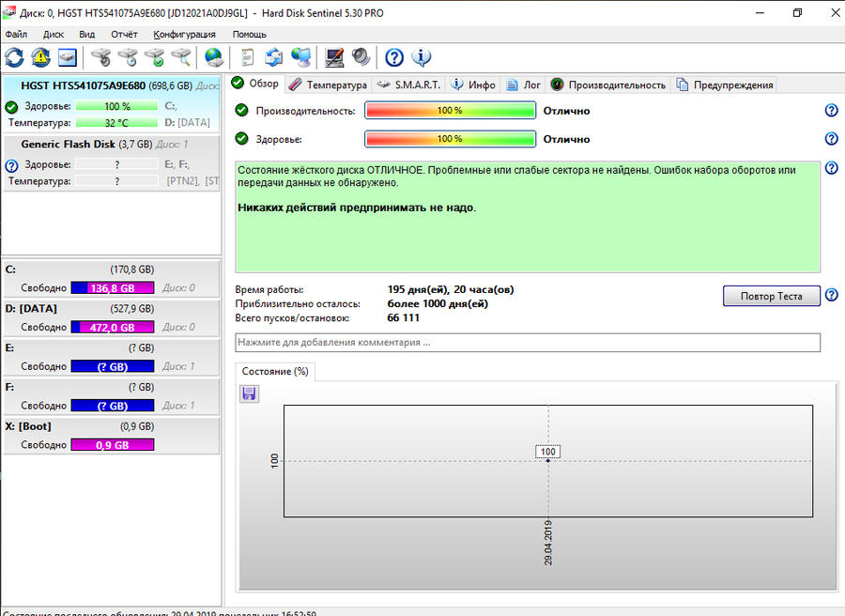Image resolution: width=845 pixels, height=616 pixels.
Task: Click the globe over disk toolbar icon
Action: [214, 57]
